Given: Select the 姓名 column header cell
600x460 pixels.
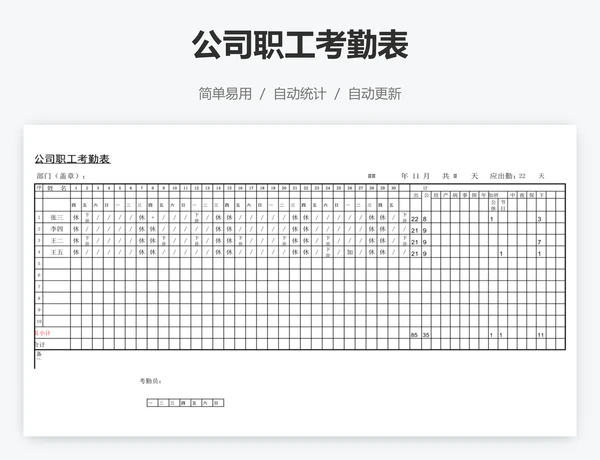Looking at the screenshot, I should click(x=57, y=188).
